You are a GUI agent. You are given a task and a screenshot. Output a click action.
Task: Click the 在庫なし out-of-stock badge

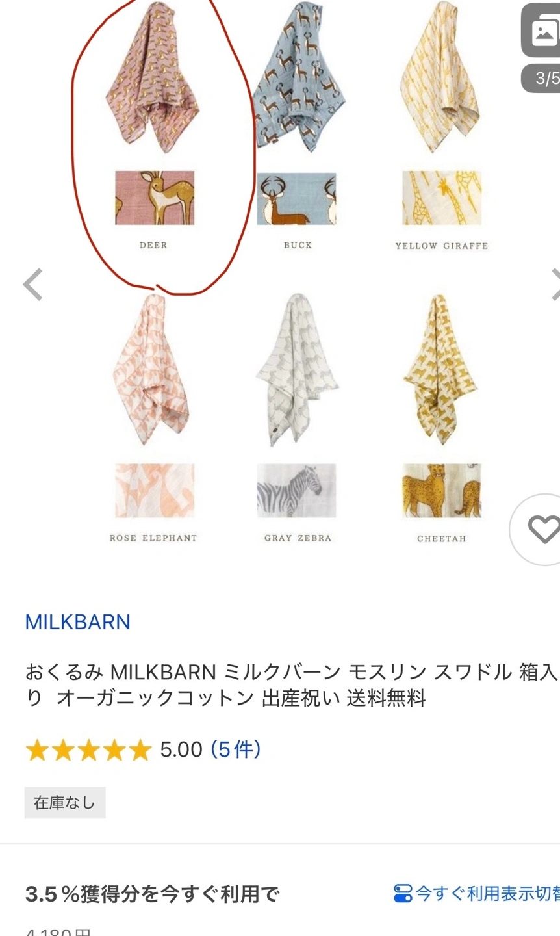[65, 803]
